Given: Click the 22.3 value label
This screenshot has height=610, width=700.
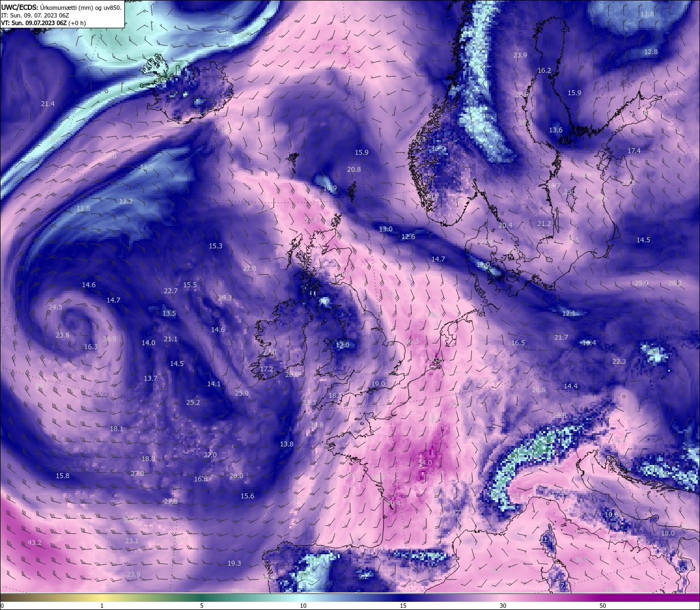Looking at the screenshot, I should [619, 362].
